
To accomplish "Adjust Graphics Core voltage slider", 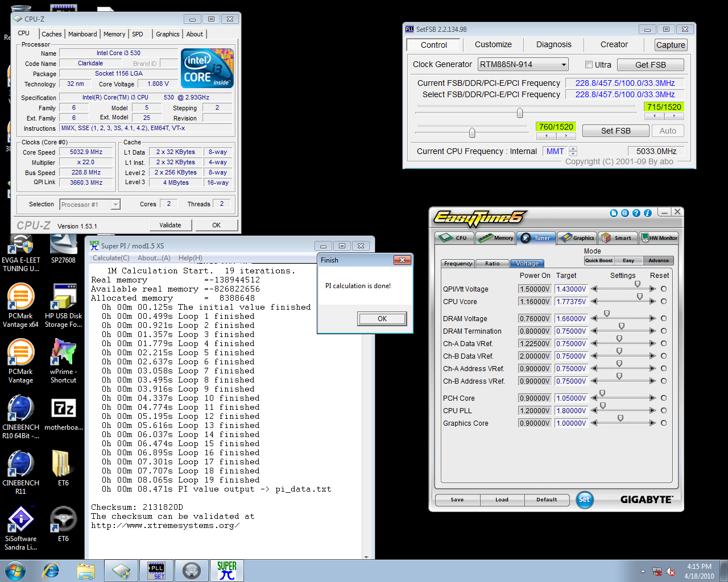I will click(x=621, y=418).
